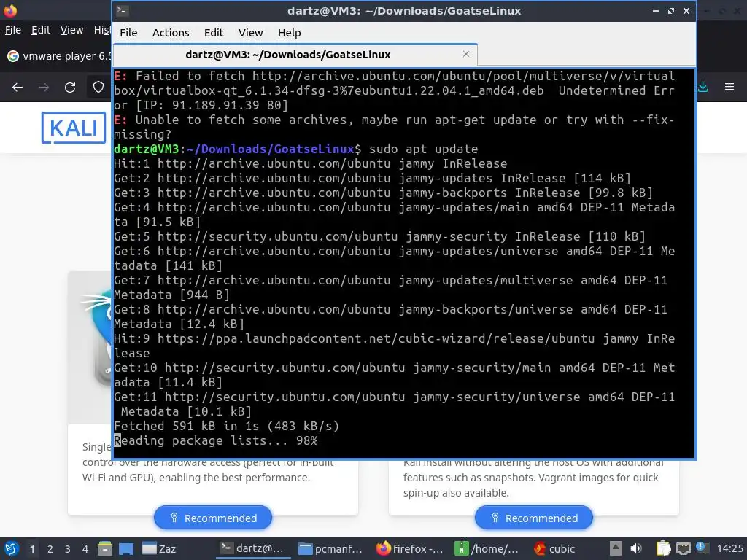Open the Firefox hamburger application menu
Image resolution: width=747 pixels, height=560 pixels.
click(x=729, y=87)
